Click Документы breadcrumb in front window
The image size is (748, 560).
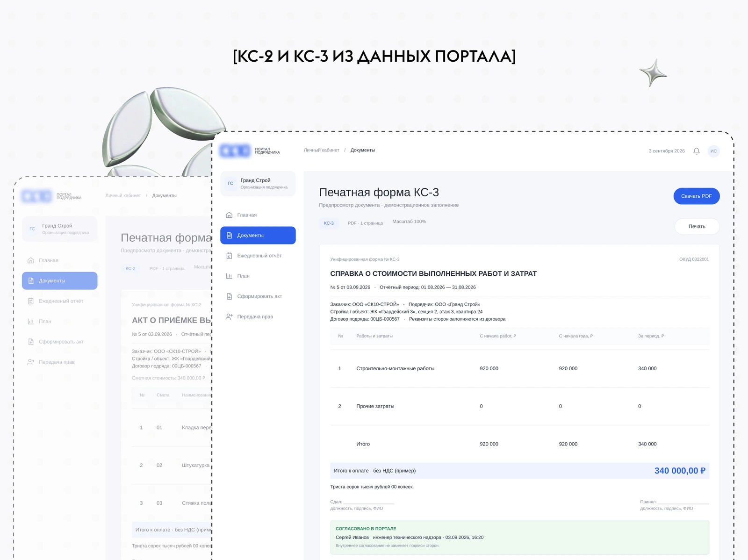click(363, 150)
